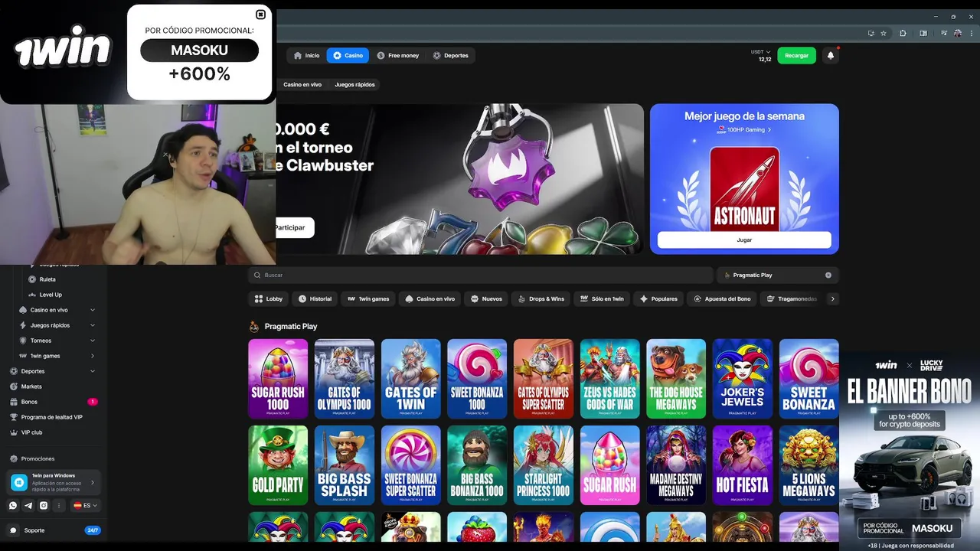
Task: Close the MASOKU promo code overlay
Action: 260,15
